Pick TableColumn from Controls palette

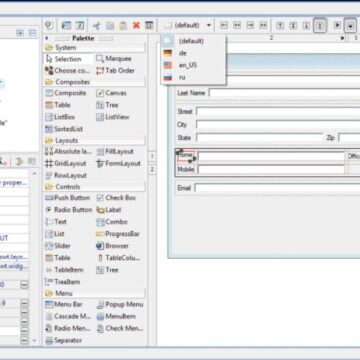[118, 258]
